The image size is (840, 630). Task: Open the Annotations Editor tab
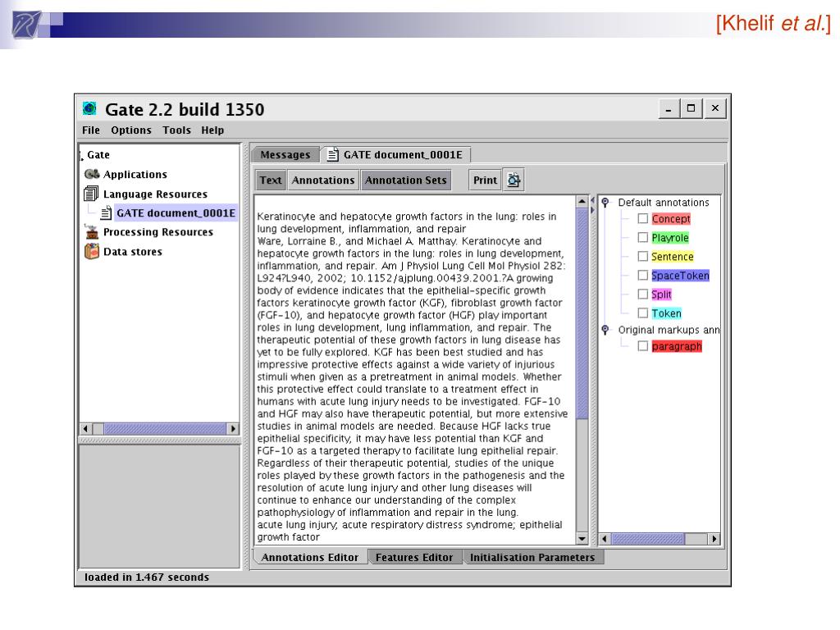pyautogui.click(x=309, y=557)
